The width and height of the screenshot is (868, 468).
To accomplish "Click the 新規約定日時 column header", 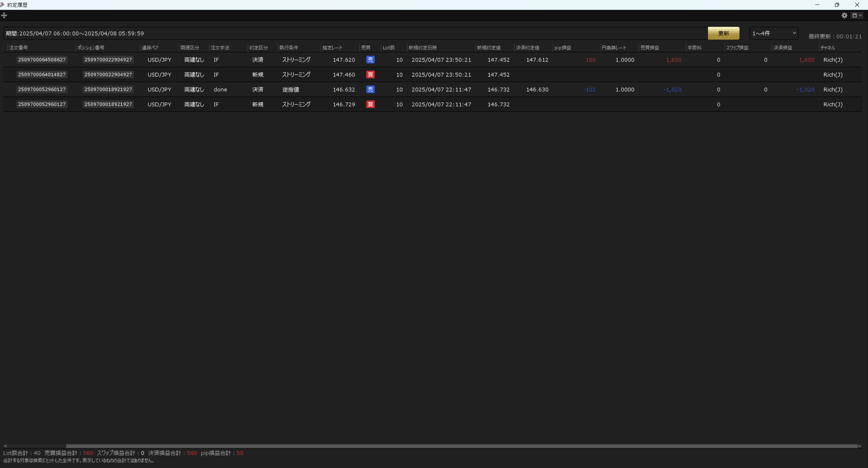I will [x=422, y=48].
